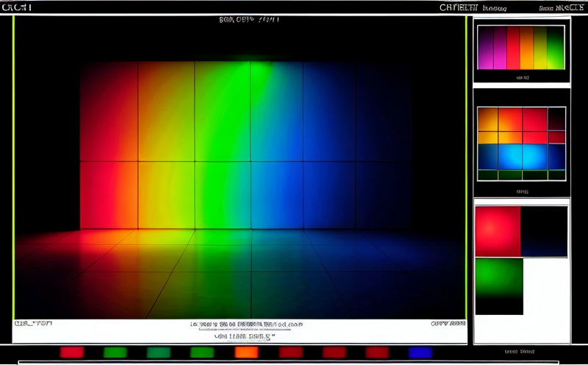Select the orange swatch in the bottom color row
The height and width of the screenshot is (365, 588).
pos(246,352)
